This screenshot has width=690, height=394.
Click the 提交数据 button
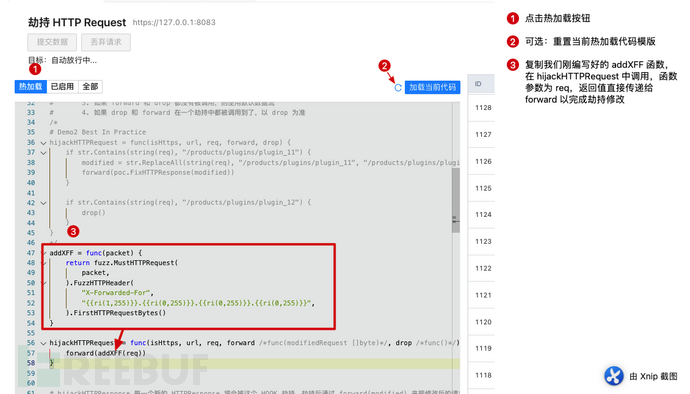tap(52, 42)
